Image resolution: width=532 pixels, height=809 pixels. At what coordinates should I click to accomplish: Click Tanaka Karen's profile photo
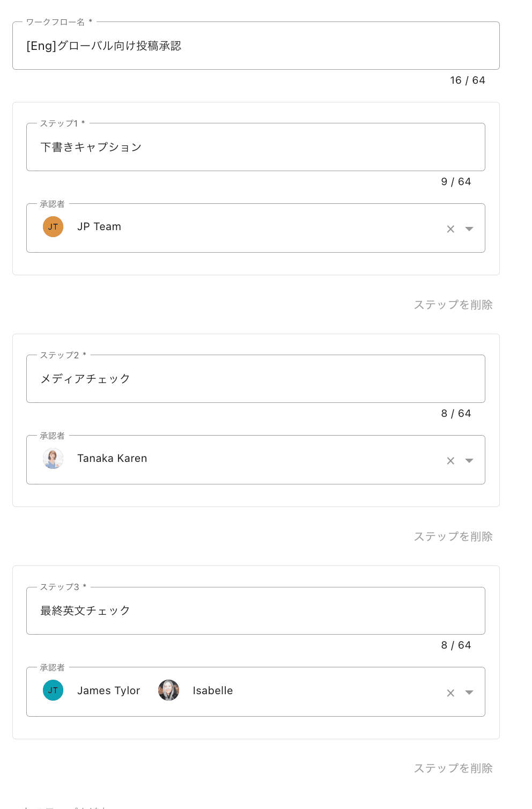(x=53, y=459)
